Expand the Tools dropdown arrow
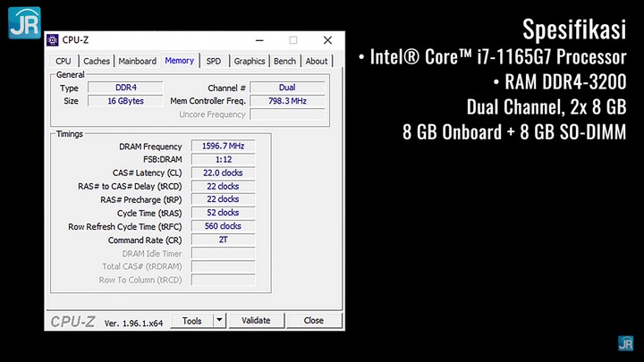 point(219,321)
